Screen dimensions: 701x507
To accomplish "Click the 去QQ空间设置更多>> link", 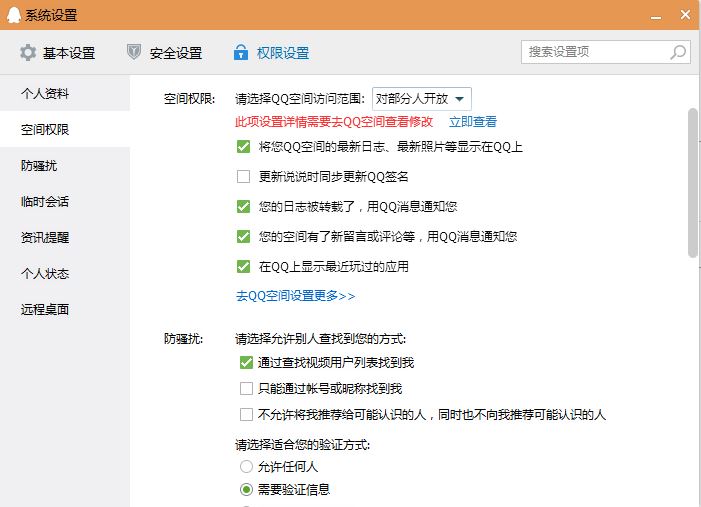I will [x=296, y=296].
